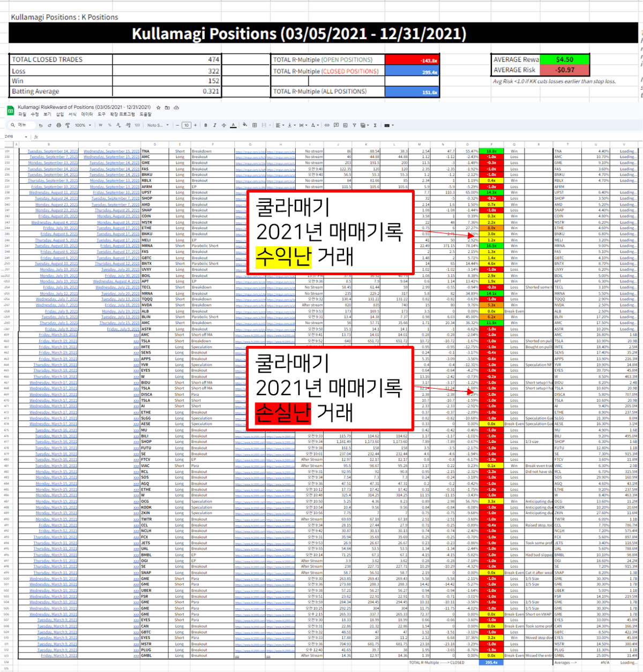643x672 pixels.
Task: Open the 100% zoom dropdown
Action: click(x=83, y=125)
